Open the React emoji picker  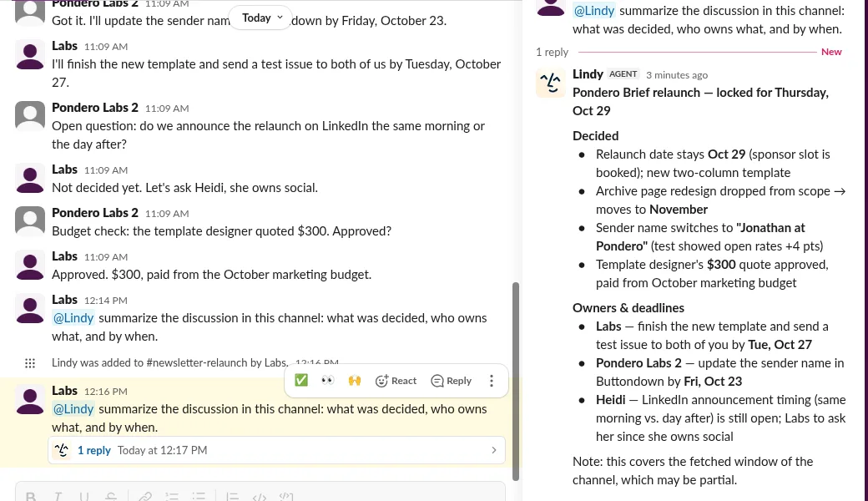tap(396, 380)
